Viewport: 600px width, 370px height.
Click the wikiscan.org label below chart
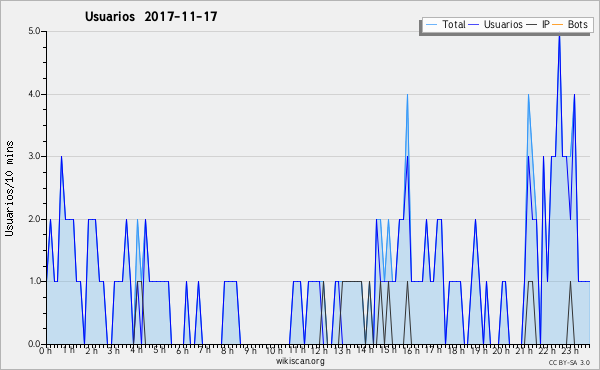click(300, 361)
